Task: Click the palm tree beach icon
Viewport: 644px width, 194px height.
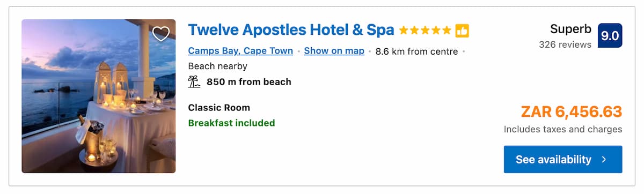Action: pos(194,82)
